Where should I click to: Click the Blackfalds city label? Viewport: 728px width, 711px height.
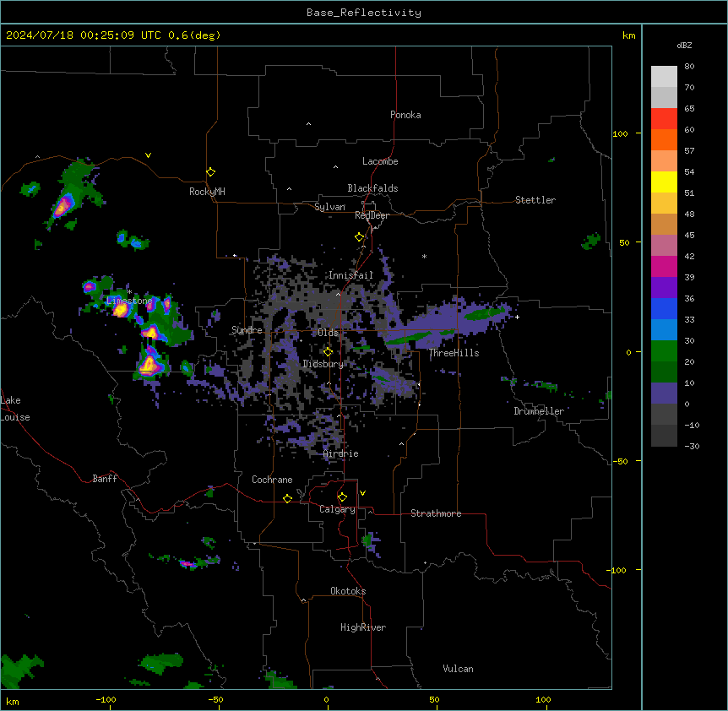(x=372, y=188)
